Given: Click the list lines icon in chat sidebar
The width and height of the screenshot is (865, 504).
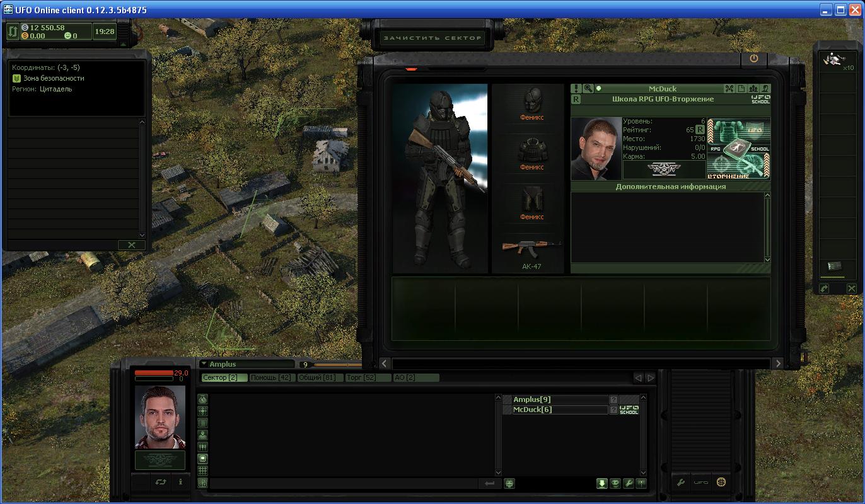Looking at the screenshot, I should click(x=202, y=423).
